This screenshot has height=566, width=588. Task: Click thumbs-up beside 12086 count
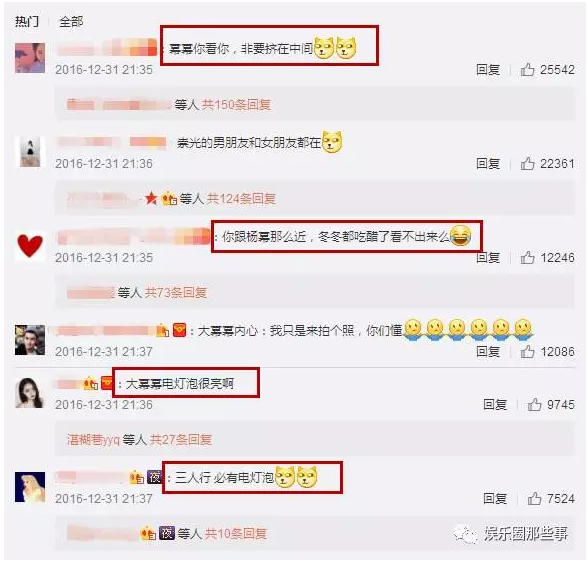pos(527,351)
